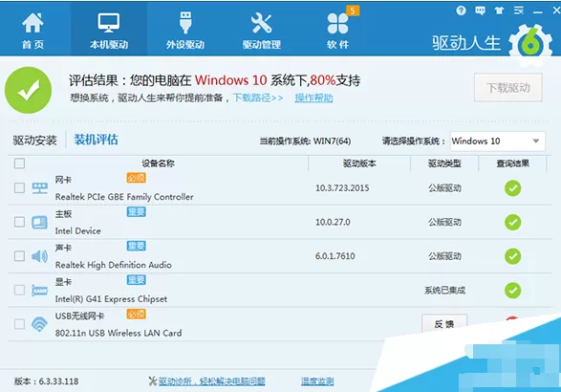
Task: Click 公版驱动 in the 主板 row
Action: tap(444, 223)
